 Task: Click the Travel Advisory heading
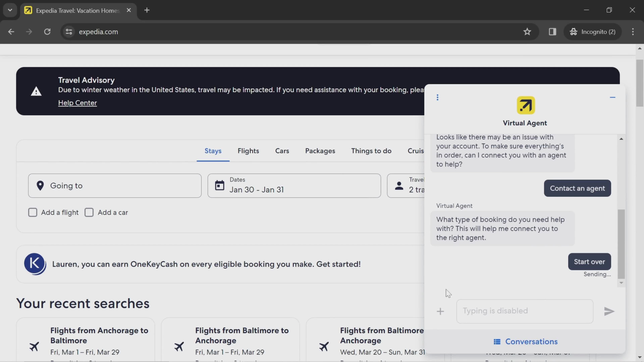tap(87, 80)
